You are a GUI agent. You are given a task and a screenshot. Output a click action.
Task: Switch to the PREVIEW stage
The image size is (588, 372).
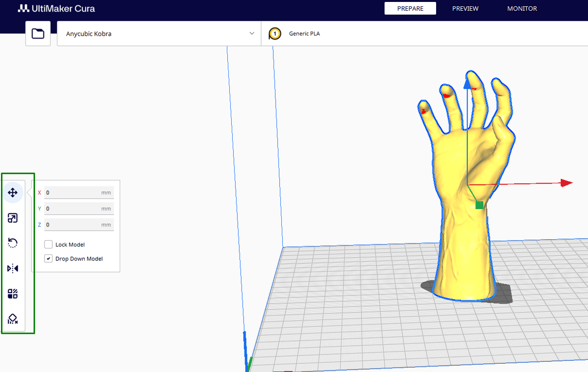(465, 8)
